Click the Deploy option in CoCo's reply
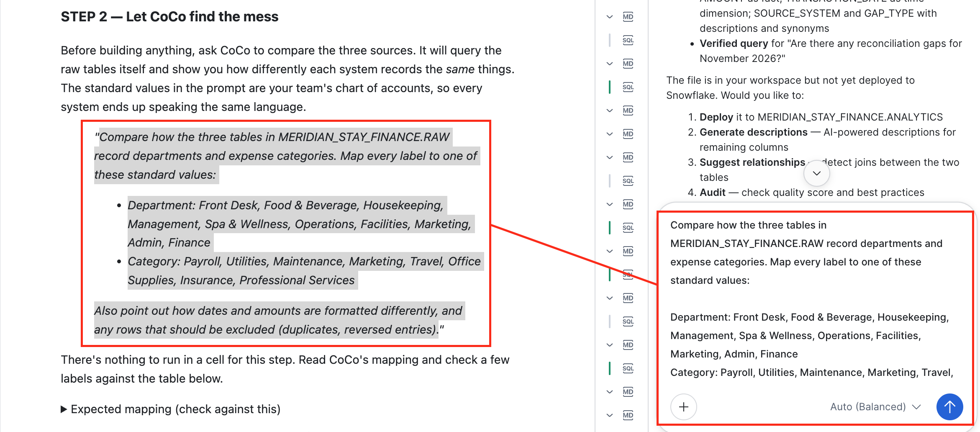Viewport: 980px width, 432px height. pos(716,117)
